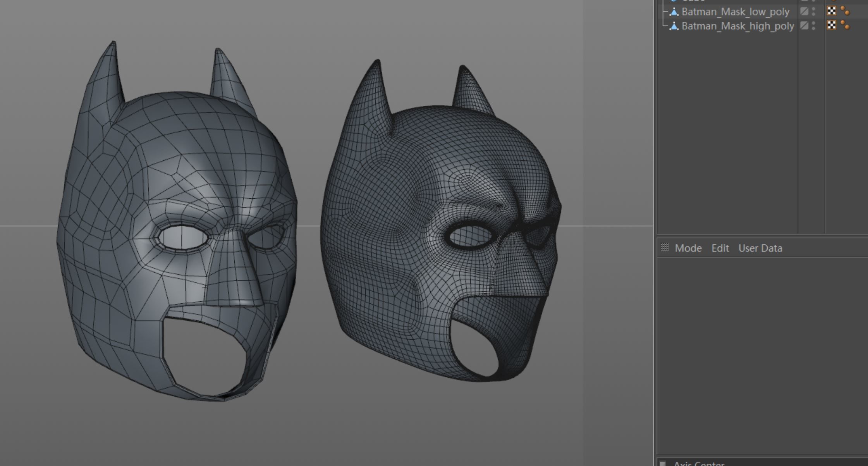Click the Attribute Manager grip handle icon
Image resolution: width=868 pixels, height=466 pixels.
point(665,248)
